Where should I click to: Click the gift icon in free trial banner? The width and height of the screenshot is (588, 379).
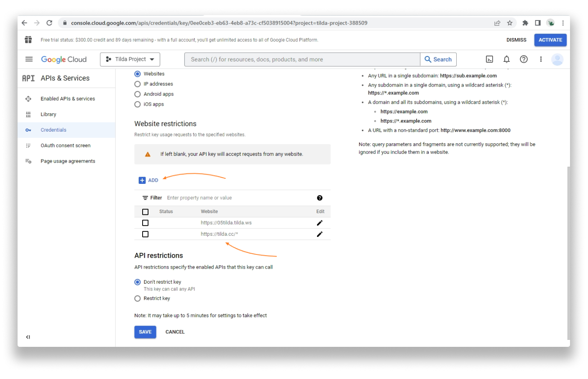coord(28,40)
